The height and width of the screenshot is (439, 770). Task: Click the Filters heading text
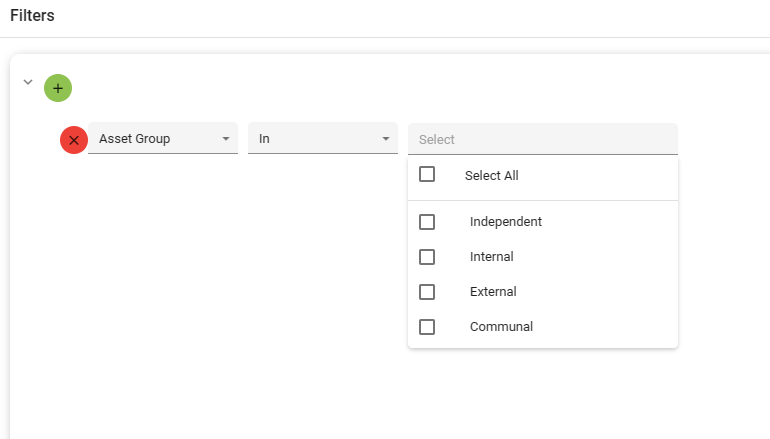pyautogui.click(x=32, y=16)
